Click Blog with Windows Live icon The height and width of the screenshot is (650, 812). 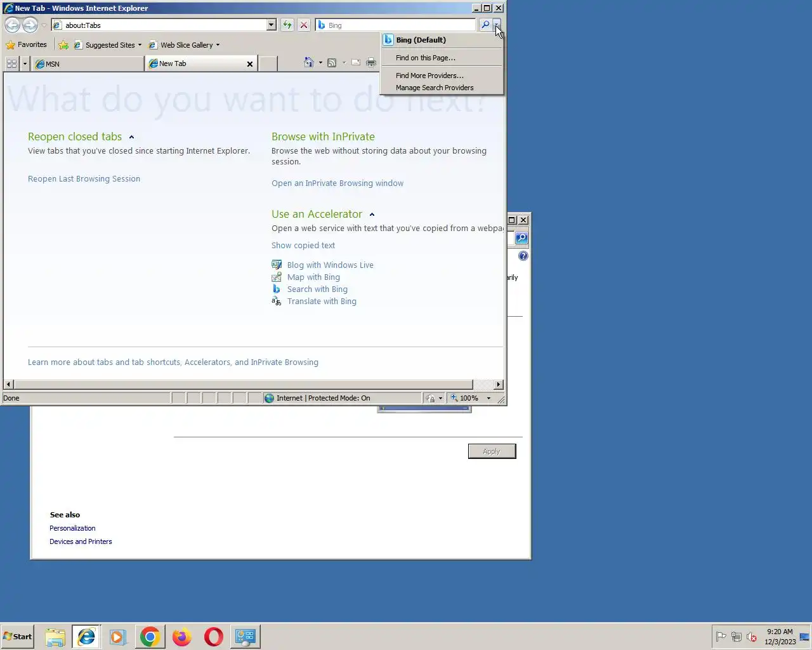coord(277,265)
